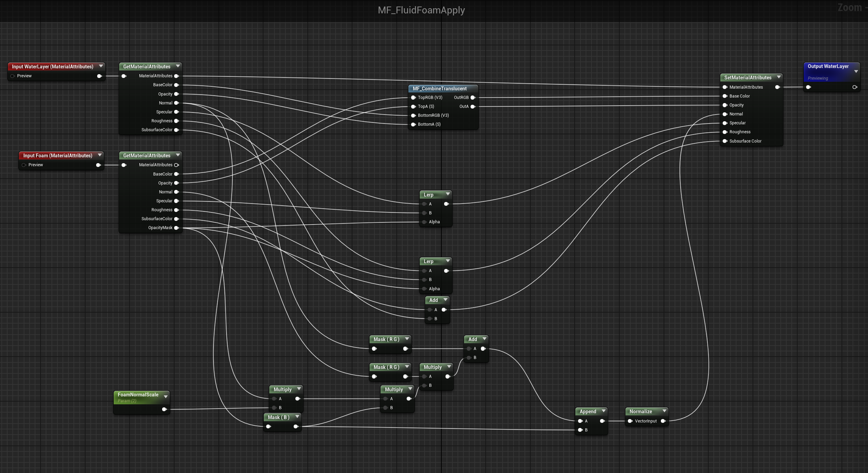Expand Output WaterLayer node arrow
868x473 pixels.
(856, 72)
